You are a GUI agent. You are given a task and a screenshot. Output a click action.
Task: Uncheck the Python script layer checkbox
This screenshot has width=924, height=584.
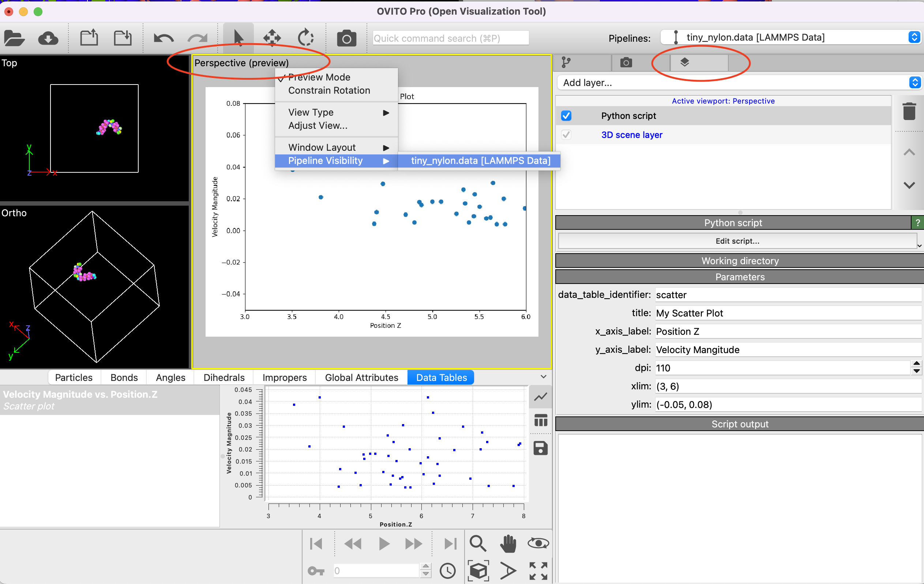click(566, 116)
